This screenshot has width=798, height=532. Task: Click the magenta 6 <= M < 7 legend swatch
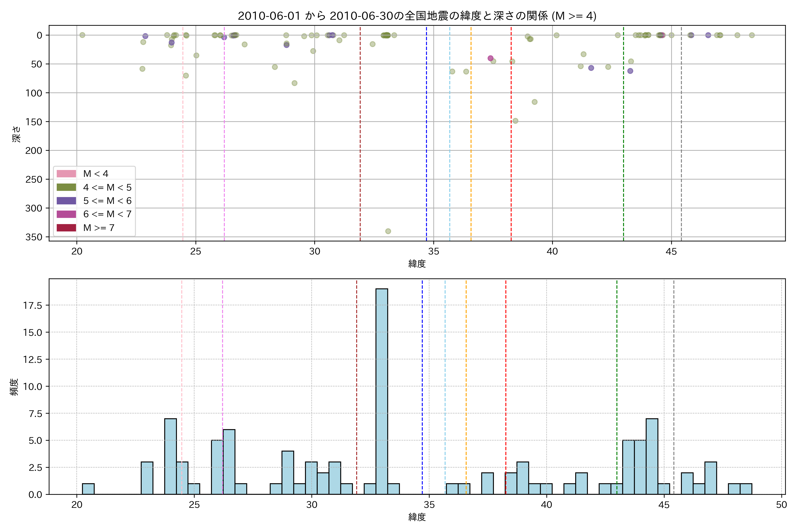pos(66,214)
